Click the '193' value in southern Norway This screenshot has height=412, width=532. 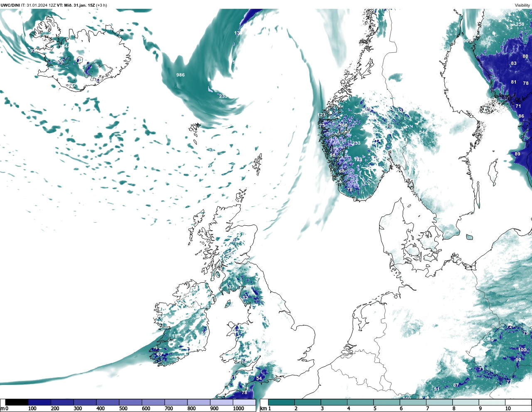(x=358, y=160)
